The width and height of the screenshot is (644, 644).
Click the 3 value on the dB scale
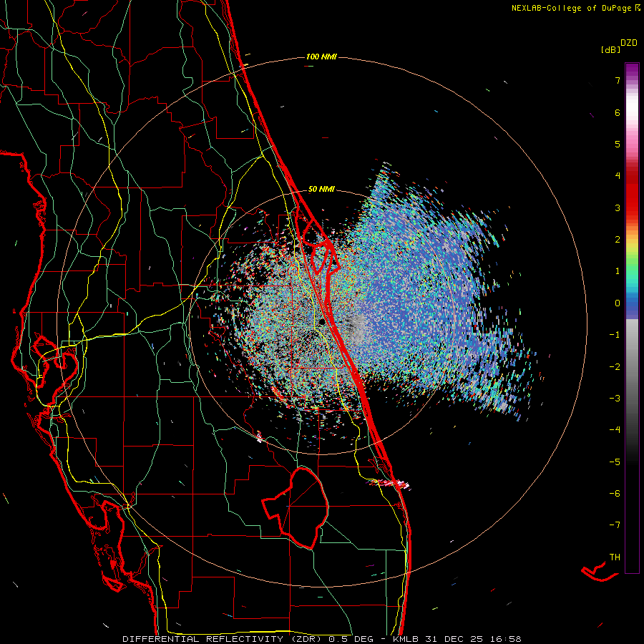click(618, 208)
